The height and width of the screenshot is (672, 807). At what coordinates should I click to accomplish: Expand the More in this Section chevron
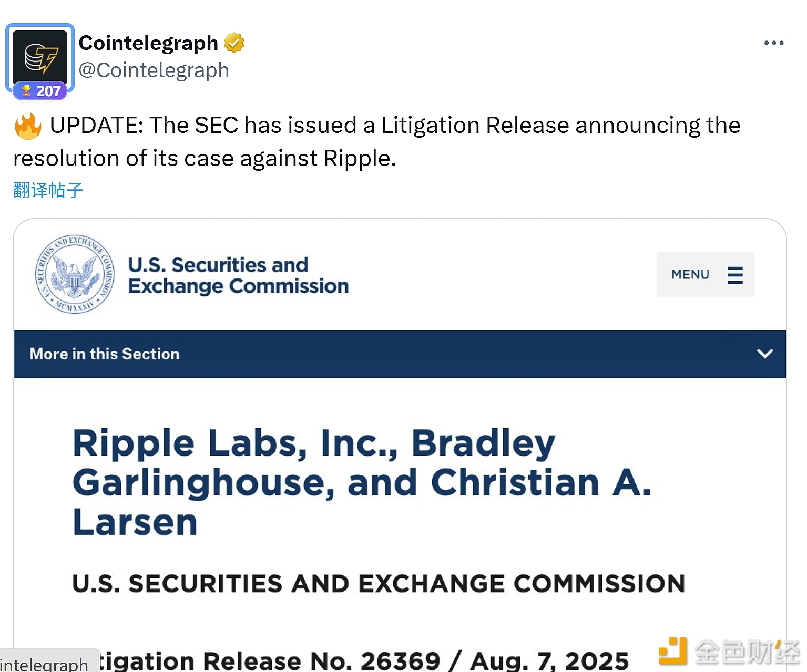click(764, 354)
